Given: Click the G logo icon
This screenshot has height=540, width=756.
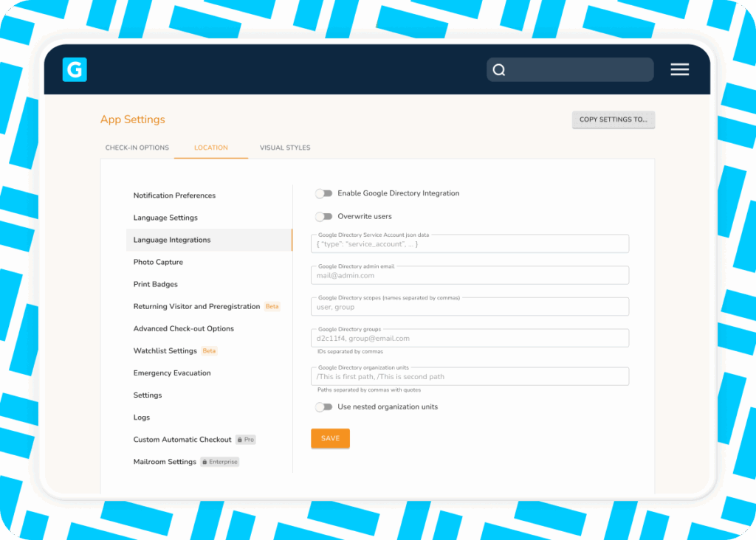Looking at the screenshot, I should pos(75,69).
